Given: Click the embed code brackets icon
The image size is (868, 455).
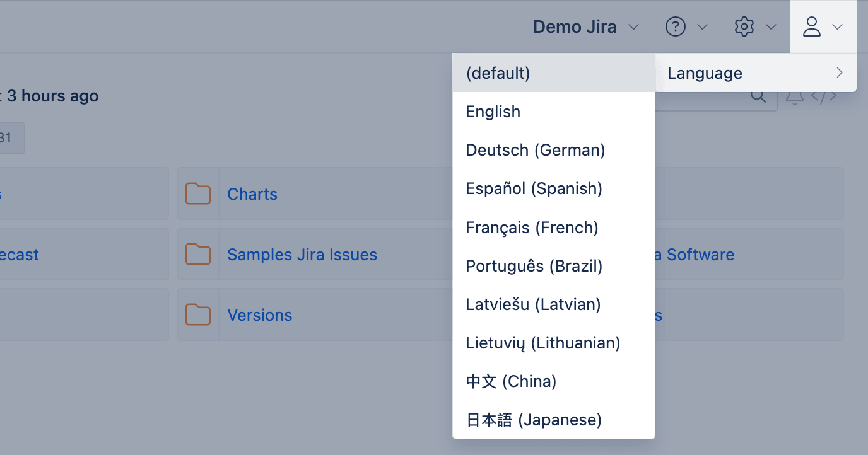Looking at the screenshot, I should click(x=824, y=96).
